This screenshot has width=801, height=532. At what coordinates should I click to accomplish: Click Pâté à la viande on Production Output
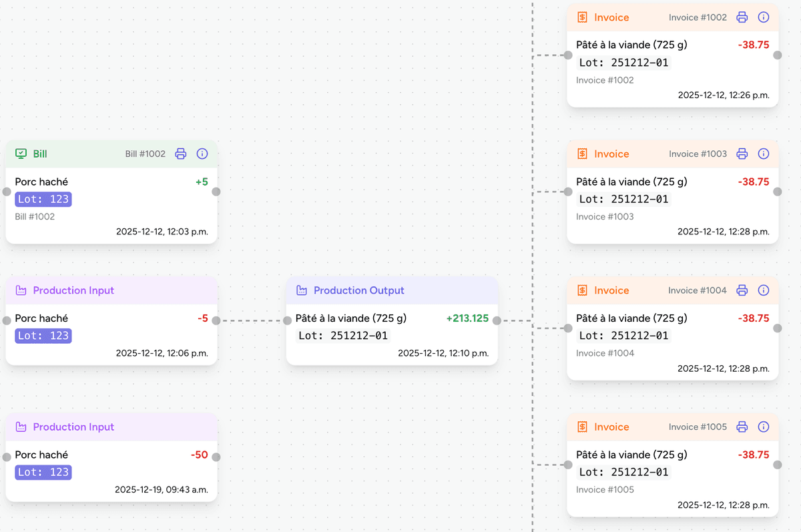tap(351, 318)
